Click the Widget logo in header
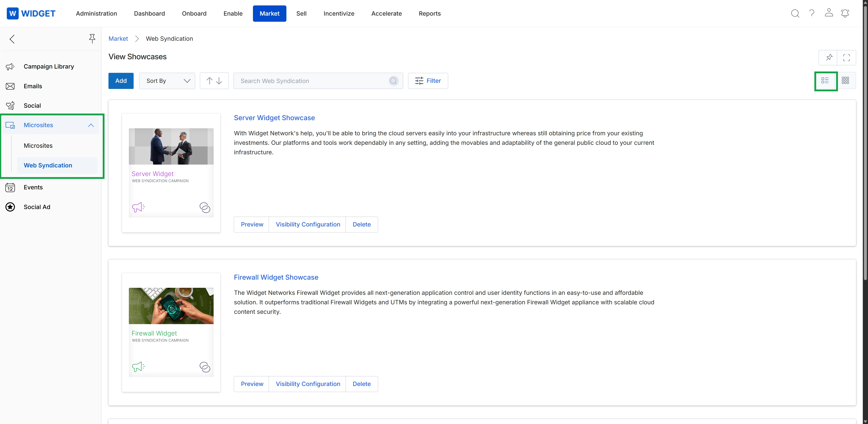The width and height of the screenshot is (868, 424). click(x=31, y=14)
